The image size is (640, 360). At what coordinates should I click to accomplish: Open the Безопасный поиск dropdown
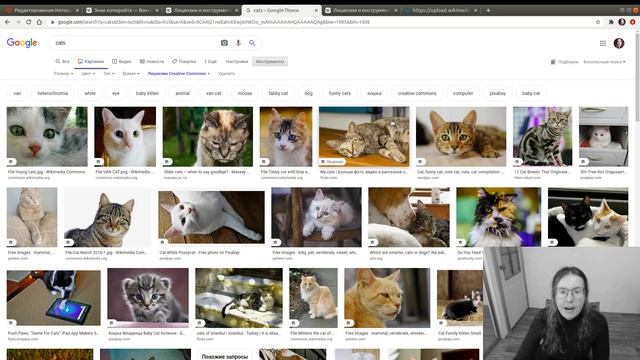(604, 62)
